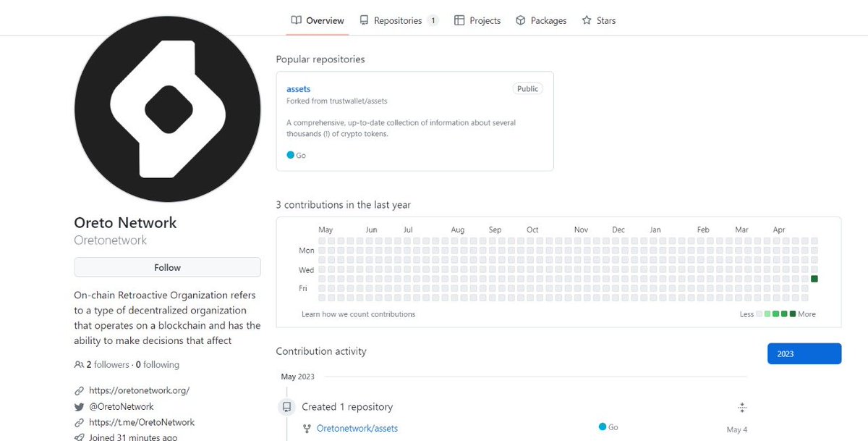
Task: Open Learn how we count contributions
Action: point(359,314)
